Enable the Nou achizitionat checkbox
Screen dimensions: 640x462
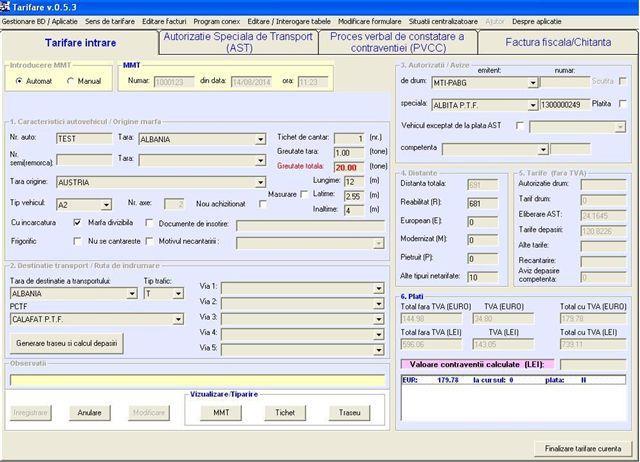pyautogui.click(x=263, y=204)
